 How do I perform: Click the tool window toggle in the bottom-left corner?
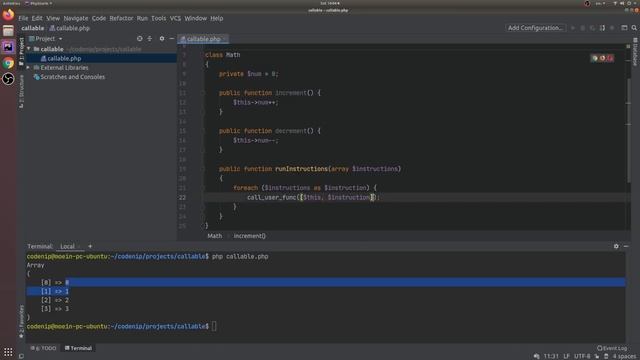tap(21, 356)
